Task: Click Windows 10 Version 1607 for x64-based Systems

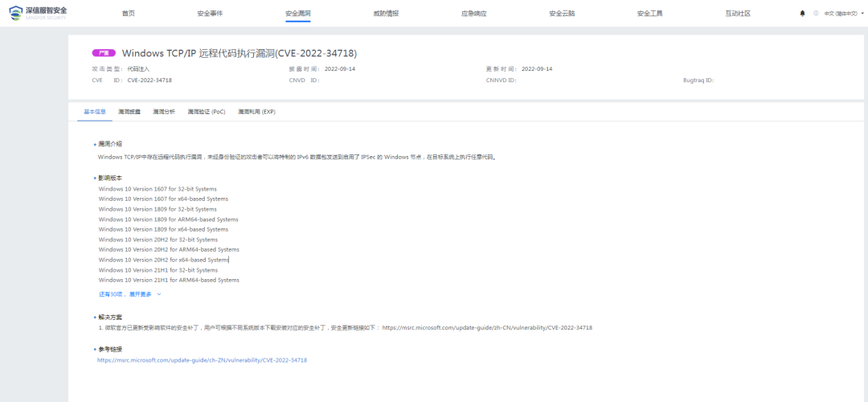Action: click(163, 199)
